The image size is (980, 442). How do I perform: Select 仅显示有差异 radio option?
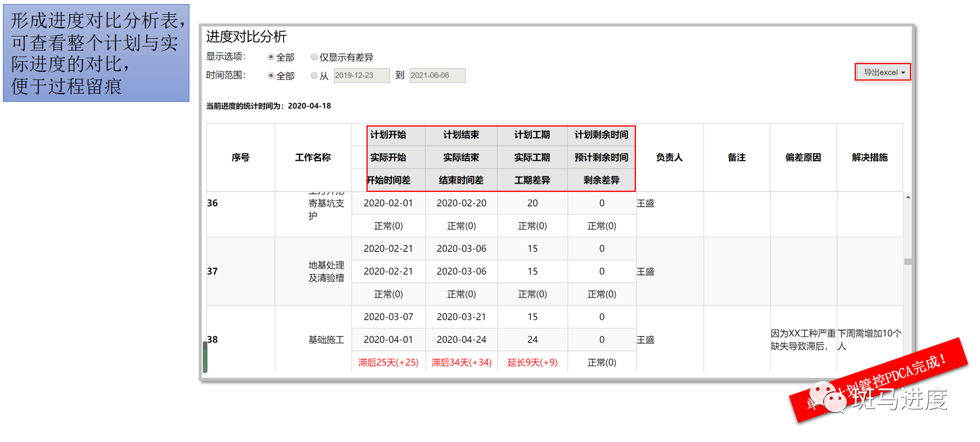pyautogui.click(x=314, y=57)
